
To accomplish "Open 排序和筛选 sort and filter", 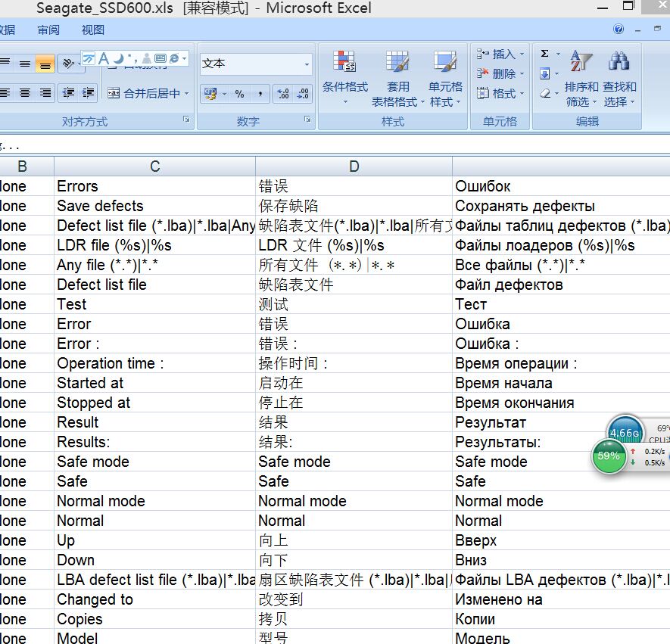I will tap(581, 78).
